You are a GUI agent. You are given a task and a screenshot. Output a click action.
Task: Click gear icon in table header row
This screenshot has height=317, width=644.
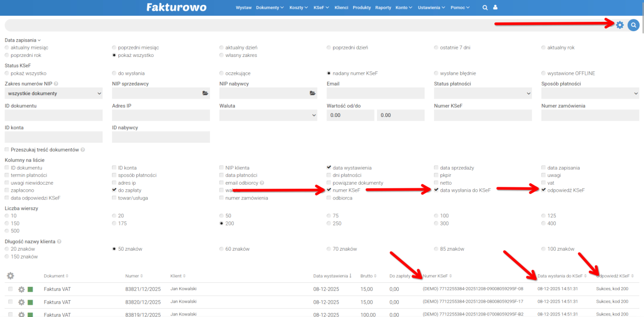tap(10, 276)
